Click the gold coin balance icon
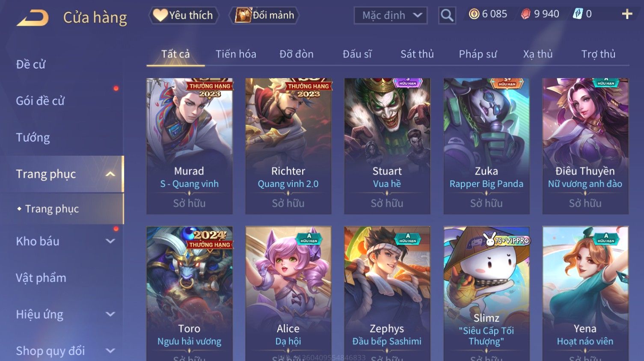The image size is (644, 361). [x=474, y=14]
